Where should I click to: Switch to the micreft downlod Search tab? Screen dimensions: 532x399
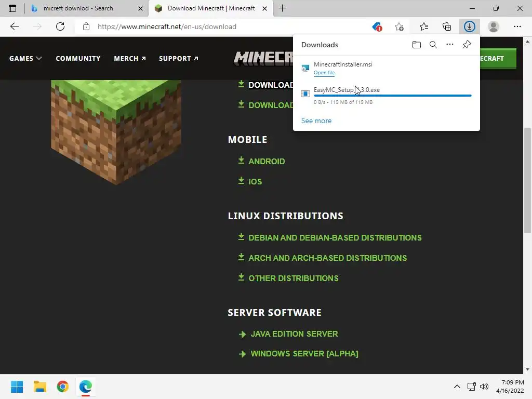tap(78, 8)
